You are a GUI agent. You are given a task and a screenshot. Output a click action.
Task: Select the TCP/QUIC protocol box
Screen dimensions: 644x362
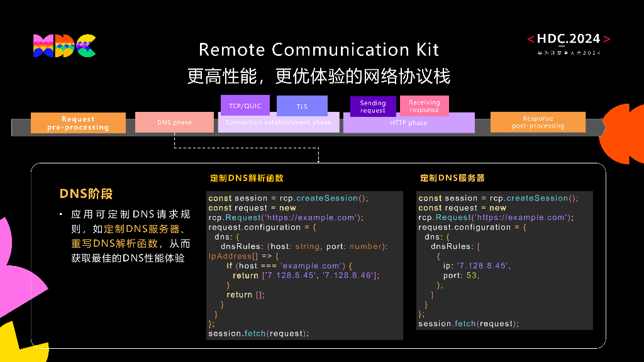click(x=245, y=106)
